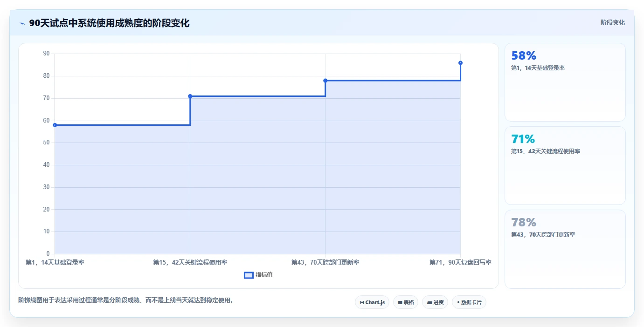Click the 数据卡片 tag pill

coord(469,302)
